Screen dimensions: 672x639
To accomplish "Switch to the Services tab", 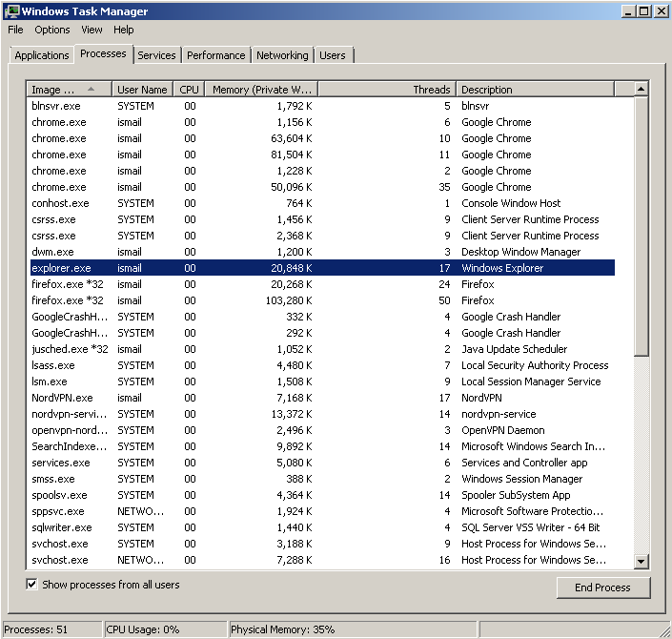I will point(156,55).
